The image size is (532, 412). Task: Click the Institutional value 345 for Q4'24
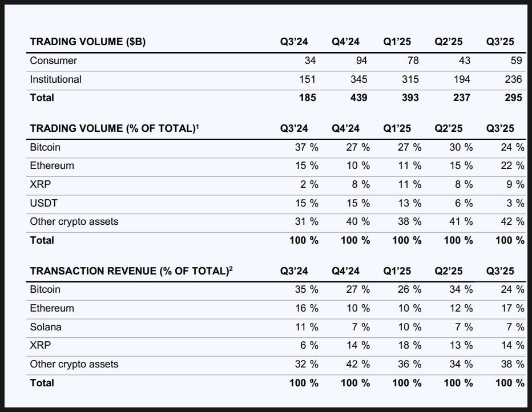coord(358,79)
